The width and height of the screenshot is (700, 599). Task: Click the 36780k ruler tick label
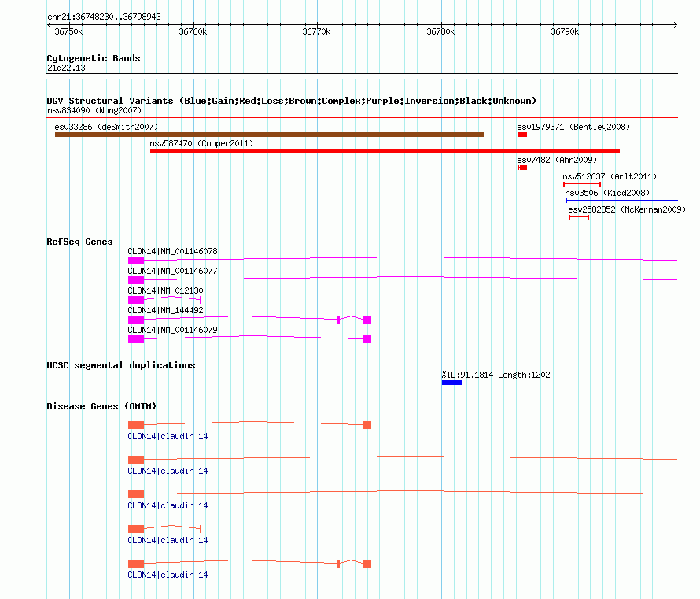(x=440, y=31)
